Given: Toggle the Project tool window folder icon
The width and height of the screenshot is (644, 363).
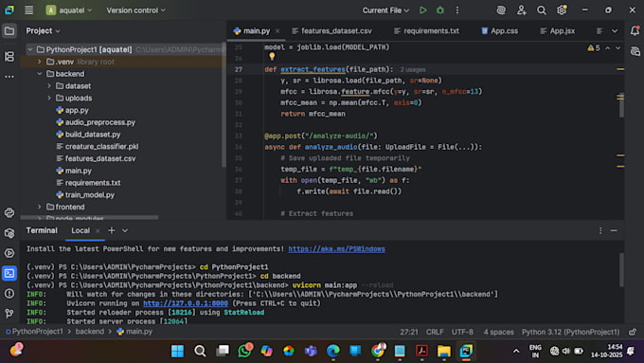Looking at the screenshot, I should [x=9, y=31].
